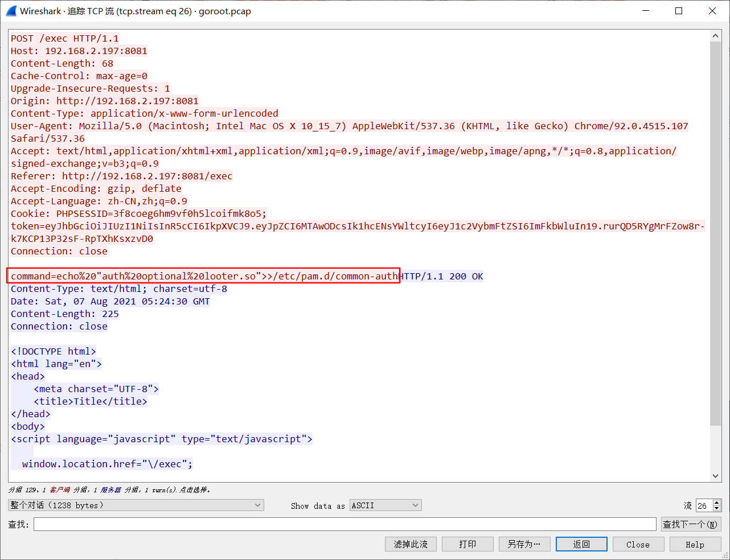Click the stream number field showing 26

(704, 505)
